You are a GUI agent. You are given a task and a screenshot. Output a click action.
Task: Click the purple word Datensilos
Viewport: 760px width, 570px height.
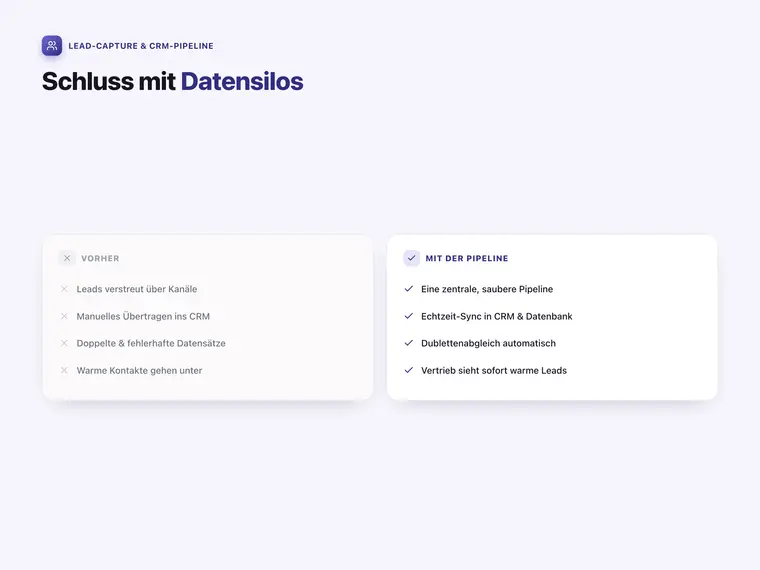(x=242, y=81)
